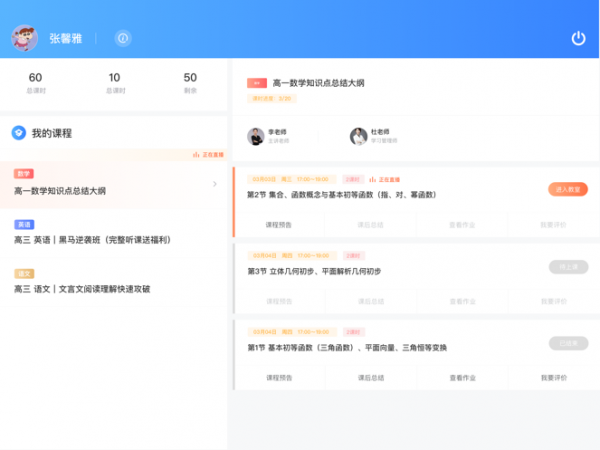Expand the 高一数学知识点总结大纲 course chevron
600x450 pixels.
tap(215, 184)
